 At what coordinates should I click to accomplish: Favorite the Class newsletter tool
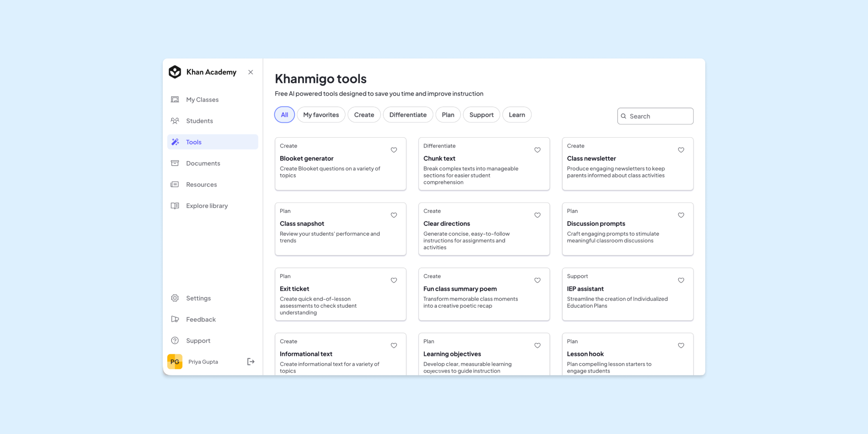coord(681,150)
